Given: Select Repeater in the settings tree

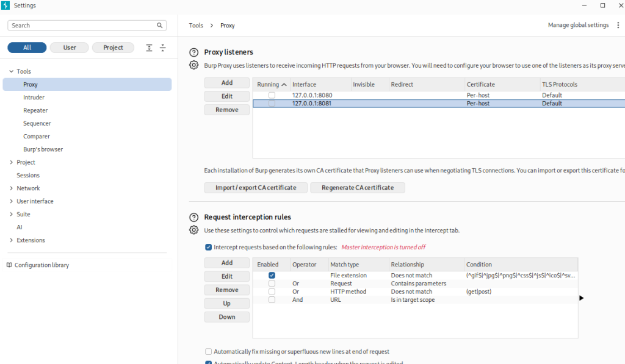Looking at the screenshot, I should 35,110.
